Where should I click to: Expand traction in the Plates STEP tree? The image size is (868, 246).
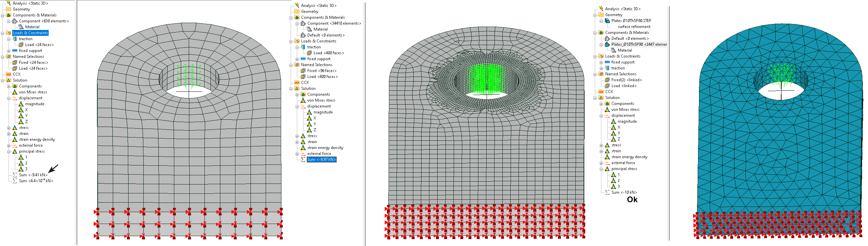point(601,68)
